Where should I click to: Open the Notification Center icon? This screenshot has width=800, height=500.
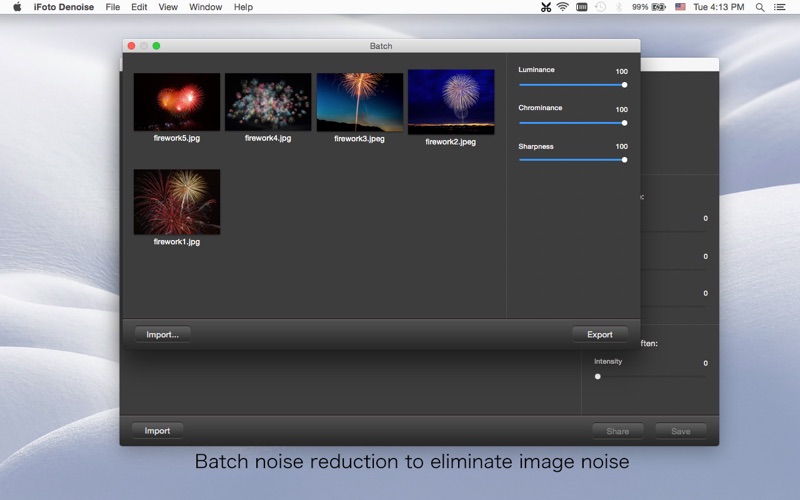click(x=779, y=7)
